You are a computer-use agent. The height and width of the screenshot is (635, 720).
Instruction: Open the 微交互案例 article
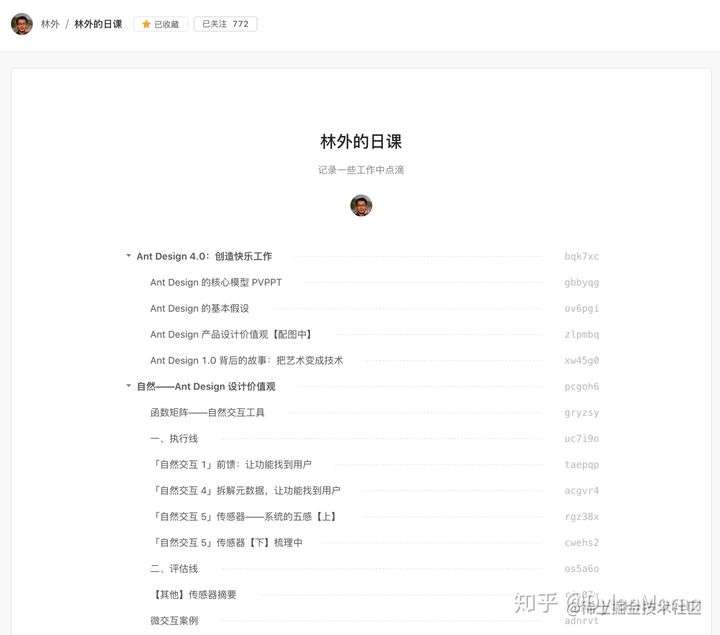(174, 621)
